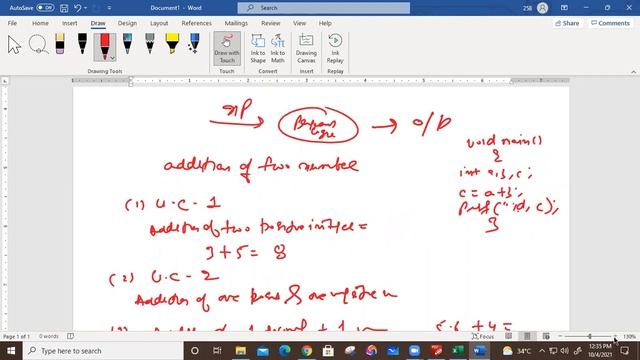The width and height of the screenshot is (640, 360).
Task: Open the red pen options arrow
Action: [113, 58]
